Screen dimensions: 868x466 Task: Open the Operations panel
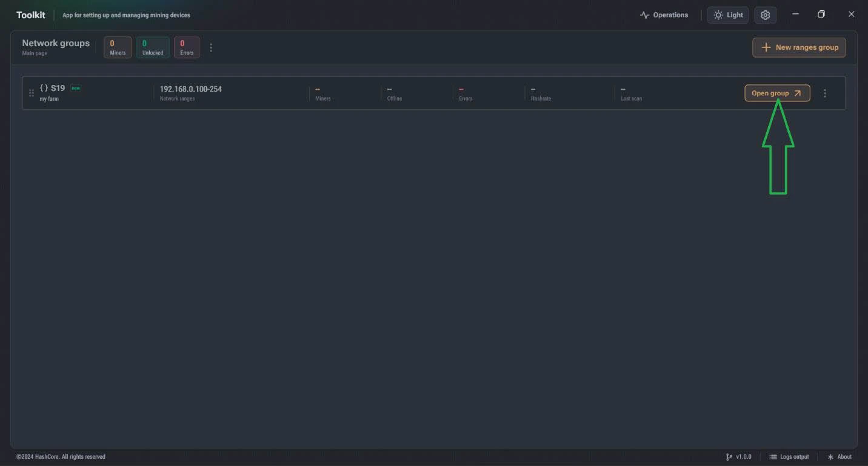(664, 15)
